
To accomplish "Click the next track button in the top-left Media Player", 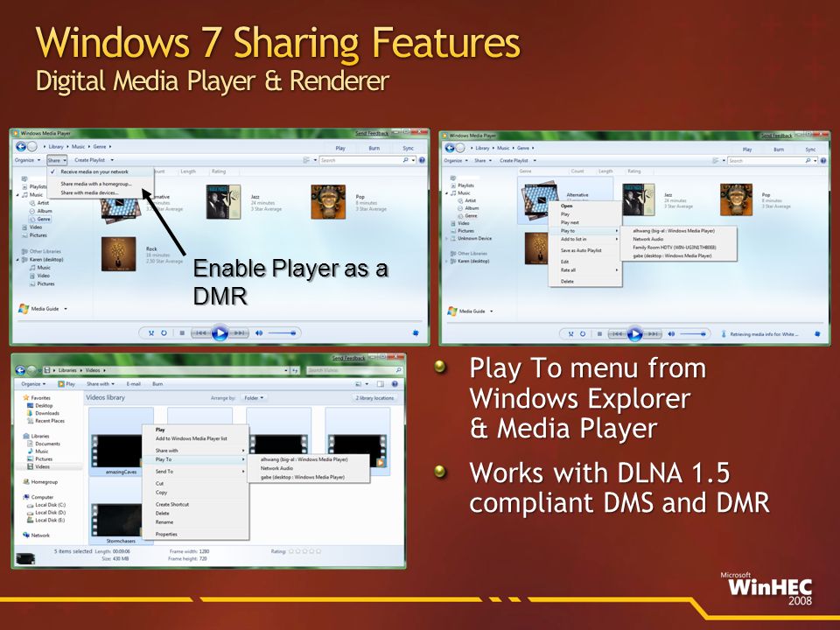I will pyautogui.click(x=238, y=333).
